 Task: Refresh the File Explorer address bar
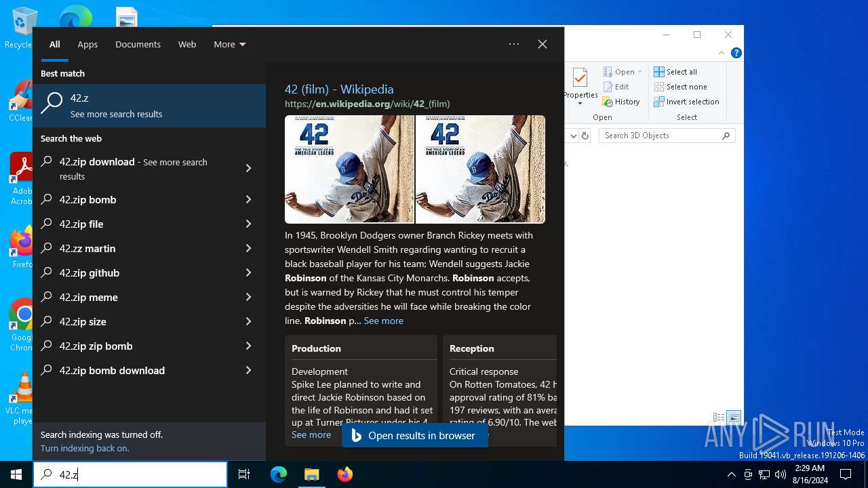click(x=587, y=136)
